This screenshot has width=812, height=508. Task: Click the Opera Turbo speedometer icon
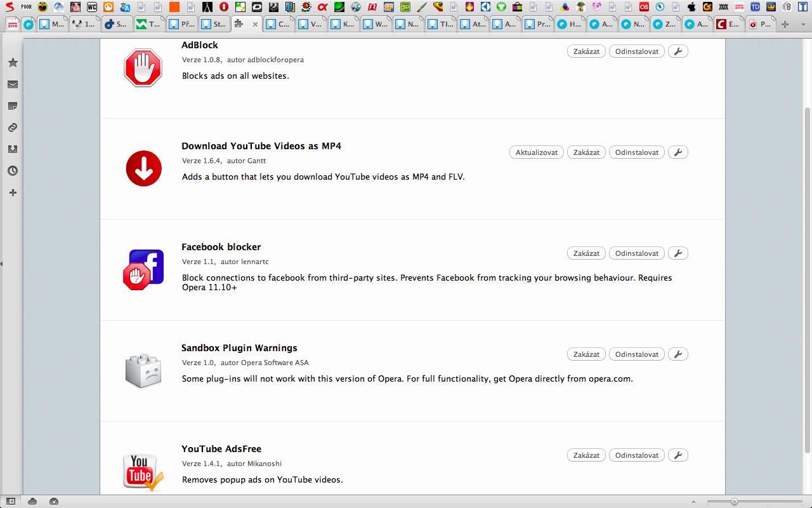(x=54, y=501)
